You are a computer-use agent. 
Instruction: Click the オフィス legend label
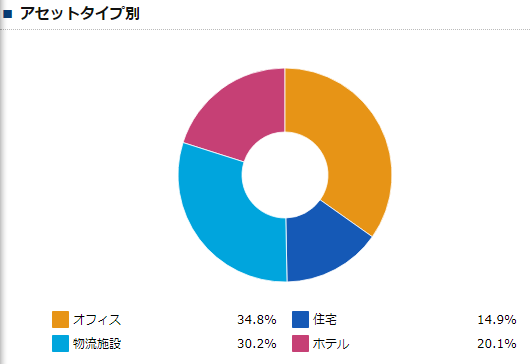97,320
